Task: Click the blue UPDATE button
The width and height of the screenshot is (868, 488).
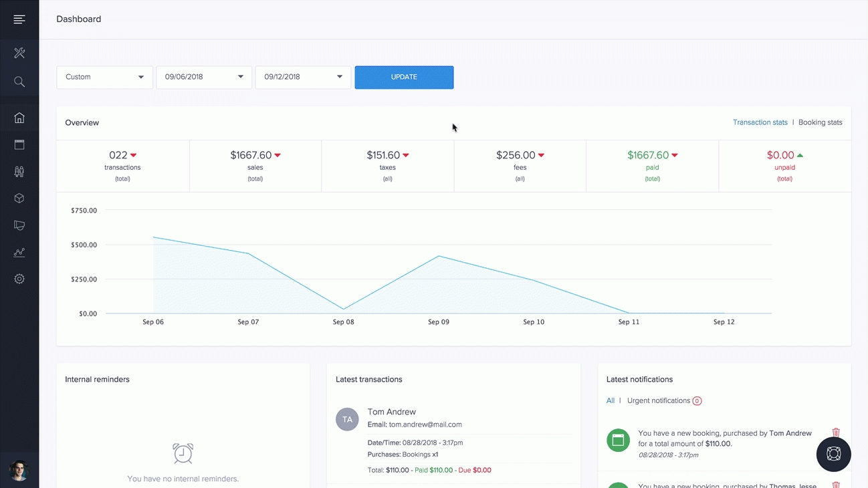Action: click(404, 77)
